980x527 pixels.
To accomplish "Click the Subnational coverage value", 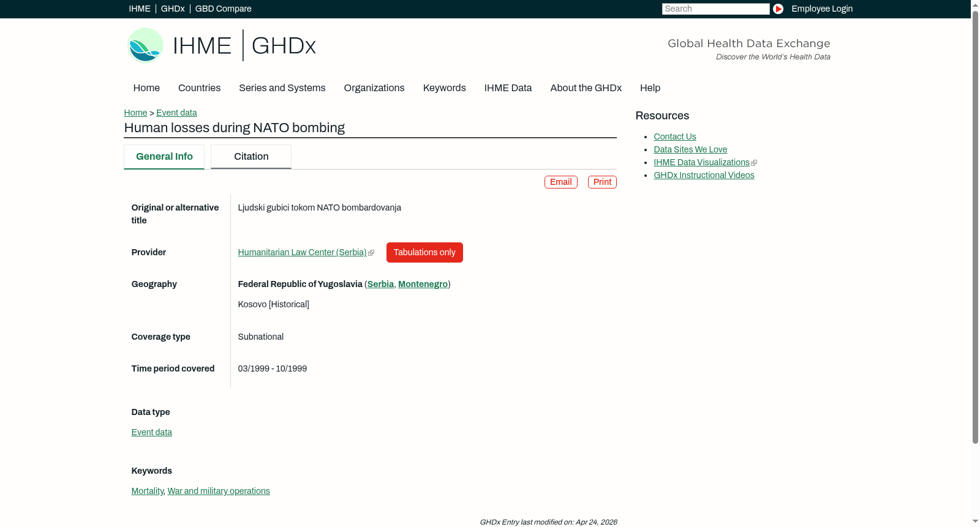I will coord(261,337).
